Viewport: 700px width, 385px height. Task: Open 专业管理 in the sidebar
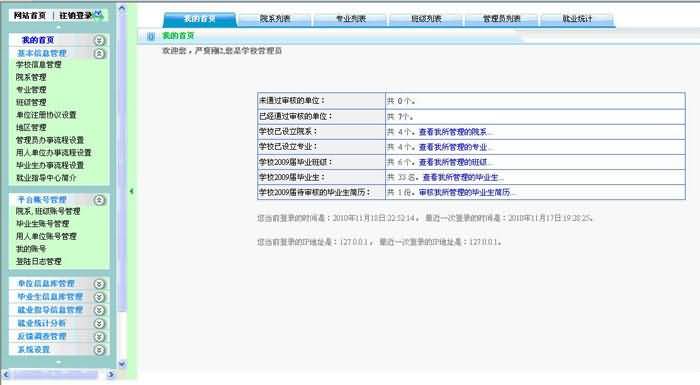tap(31, 90)
